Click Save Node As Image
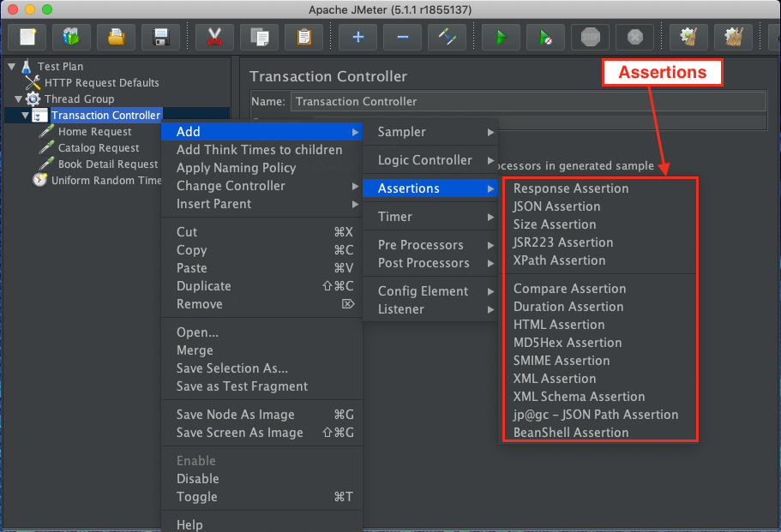 click(x=261, y=415)
